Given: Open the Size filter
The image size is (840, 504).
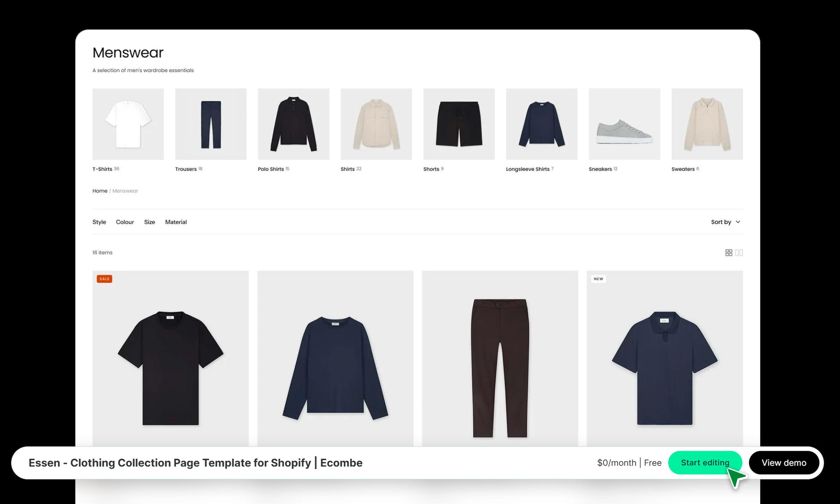Looking at the screenshot, I should 150,222.
